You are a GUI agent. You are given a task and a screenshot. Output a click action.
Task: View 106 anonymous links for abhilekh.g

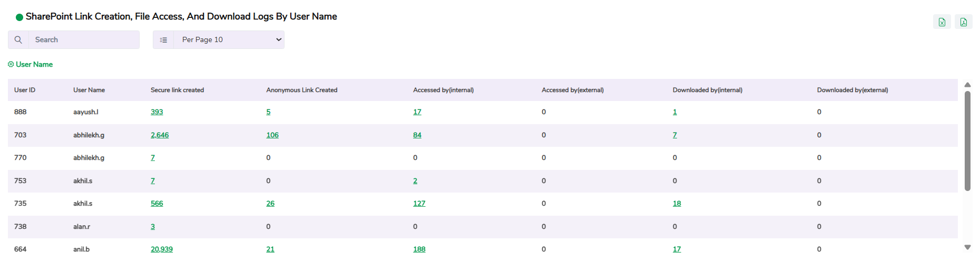pyautogui.click(x=272, y=135)
